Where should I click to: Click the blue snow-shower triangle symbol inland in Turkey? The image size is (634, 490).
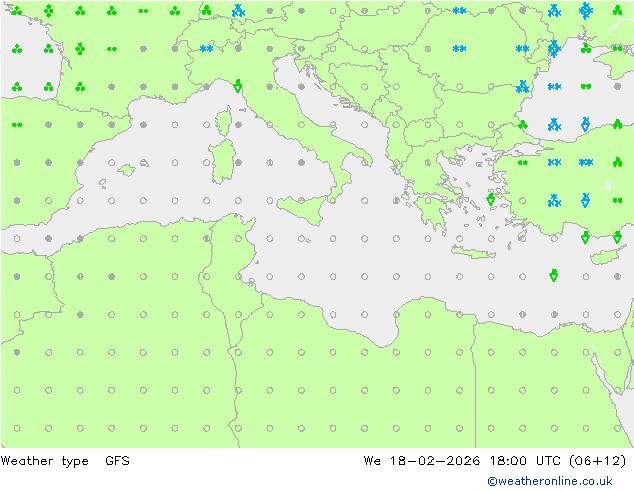[x=585, y=200]
